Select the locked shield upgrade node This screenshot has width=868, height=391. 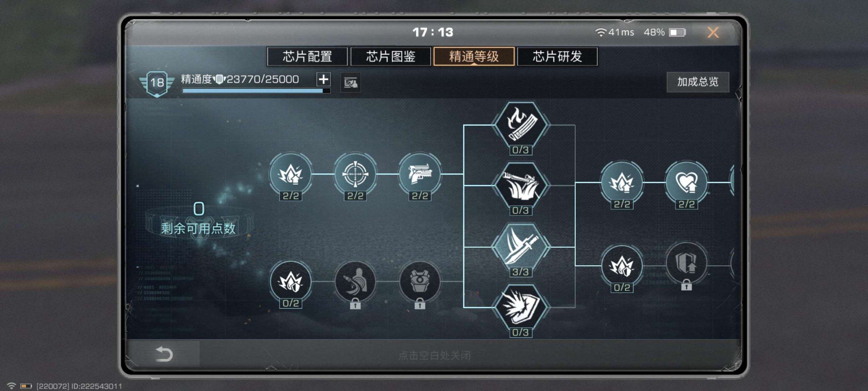tap(686, 263)
